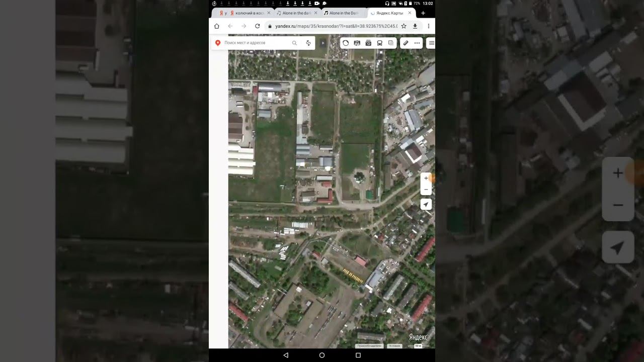Viewport: 644px width, 362px height.
Task: Locate my position arrow button
Action: [426, 205]
